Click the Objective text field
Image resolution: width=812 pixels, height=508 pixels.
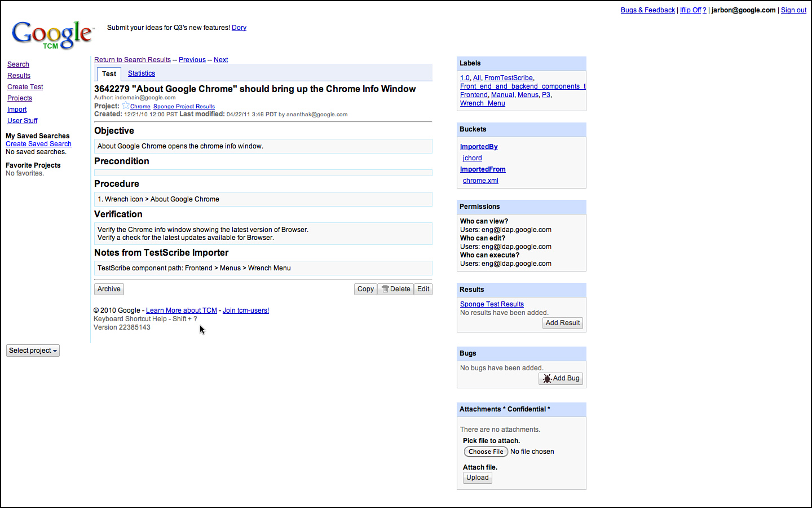coord(263,146)
